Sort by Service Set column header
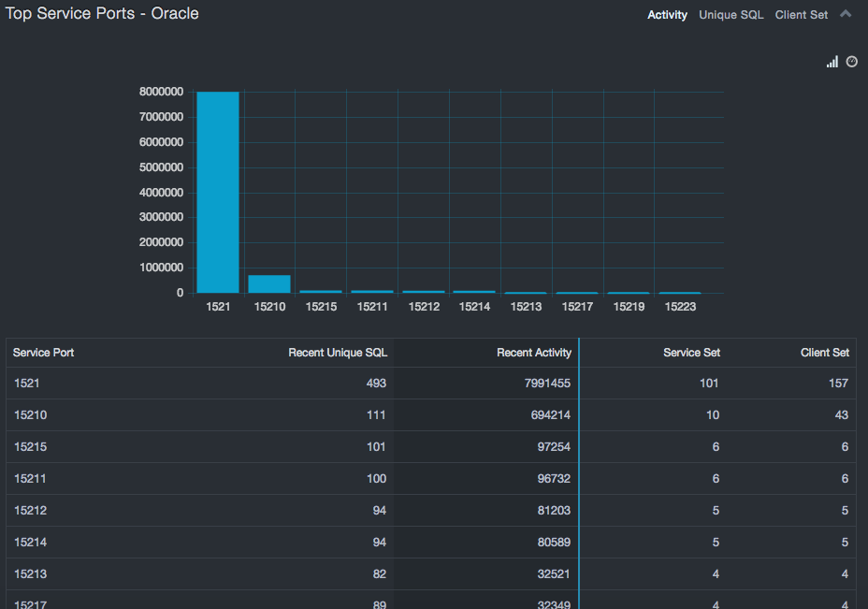This screenshot has width=868, height=609. coord(691,353)
